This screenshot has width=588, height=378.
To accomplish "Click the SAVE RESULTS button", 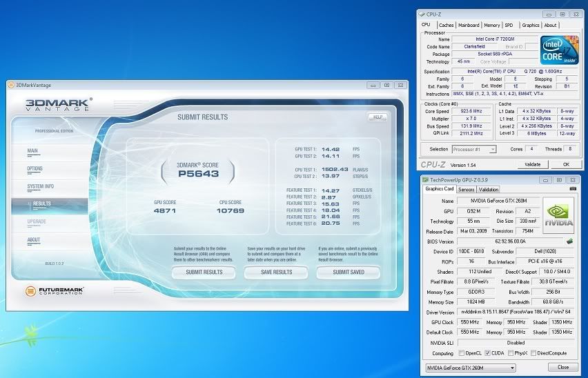I will point(276,272).
